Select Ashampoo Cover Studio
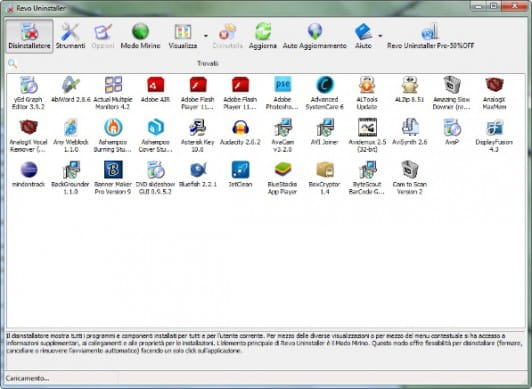This screenshot has width=532, height=389. [x=155, y=136]
